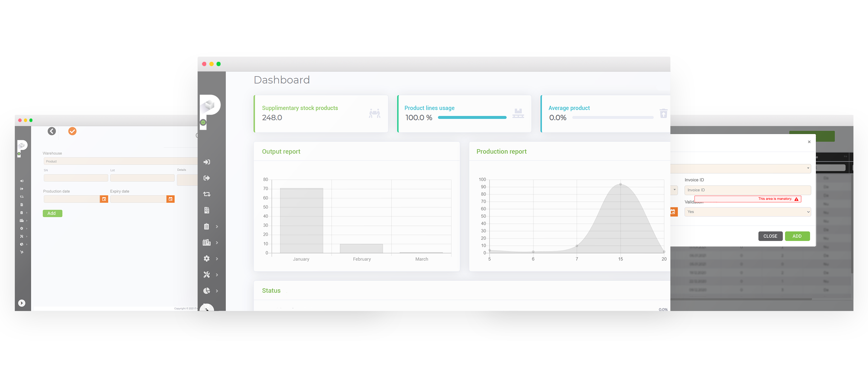Open the small dropdown left of Invoice ID
The image size is (868, 383).
click(674, 190)
